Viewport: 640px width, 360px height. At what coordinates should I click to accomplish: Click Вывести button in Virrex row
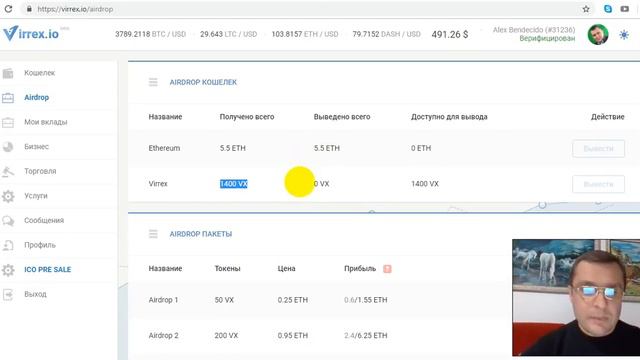[x=598, y=184]
